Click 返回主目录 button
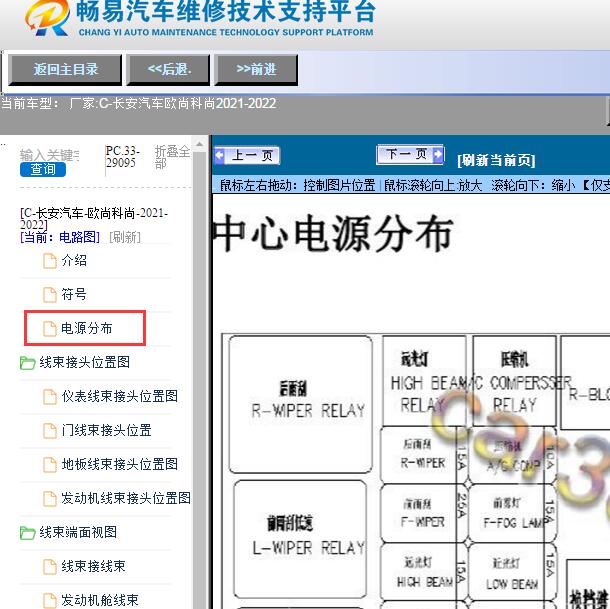 [x=65, y=70]
